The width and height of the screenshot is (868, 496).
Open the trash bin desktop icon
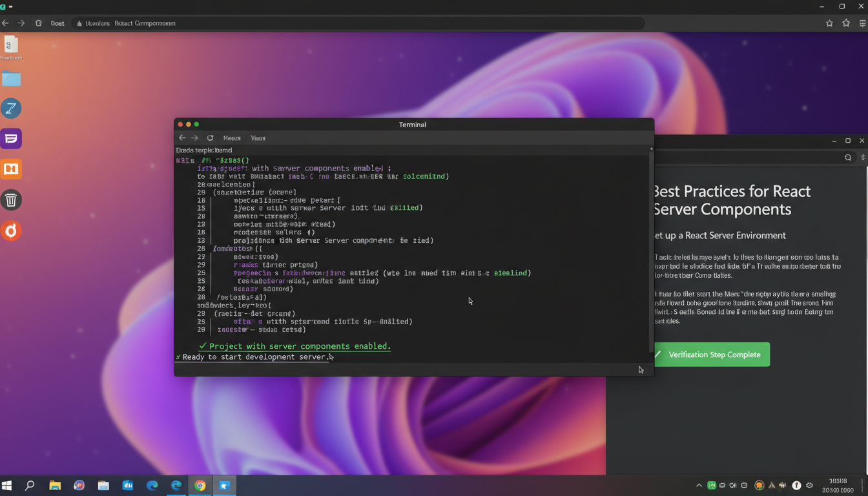[11, 200]
